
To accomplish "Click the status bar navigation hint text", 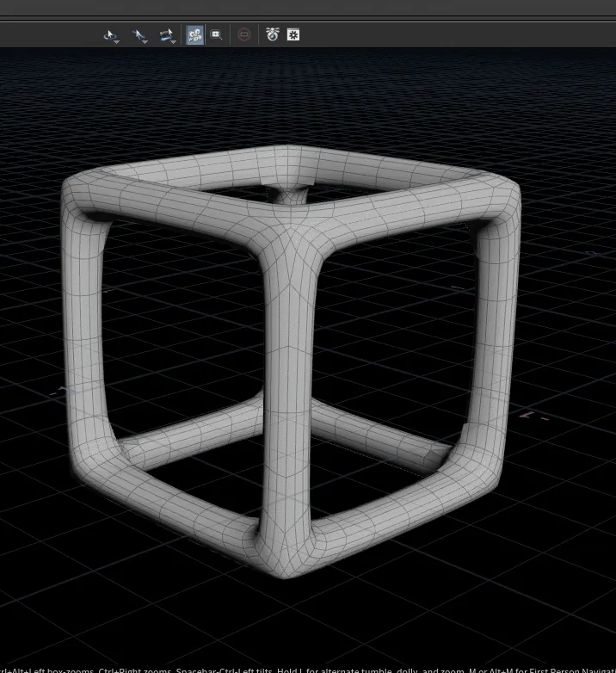I will pyautogui.click(x=308, y=670).
